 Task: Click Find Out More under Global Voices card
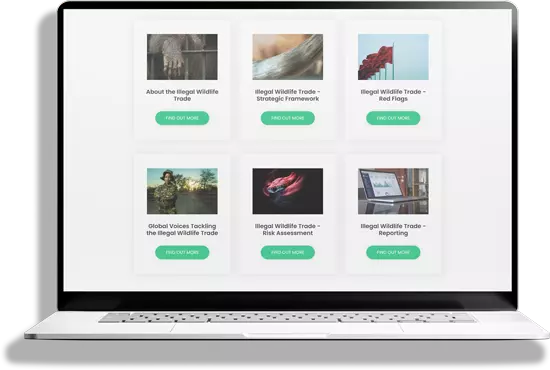tap(182, 252)
